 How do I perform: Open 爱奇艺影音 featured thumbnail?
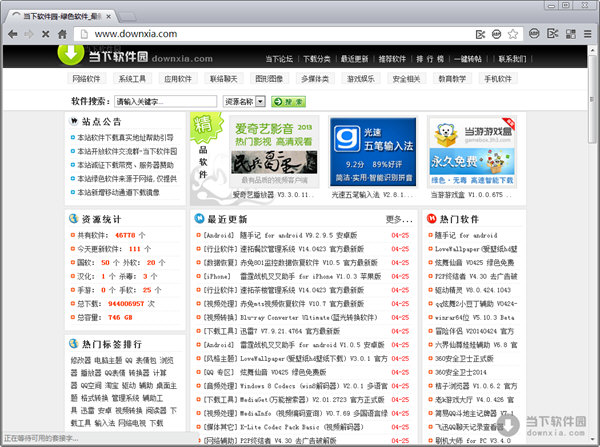click(x=274, y=152)
